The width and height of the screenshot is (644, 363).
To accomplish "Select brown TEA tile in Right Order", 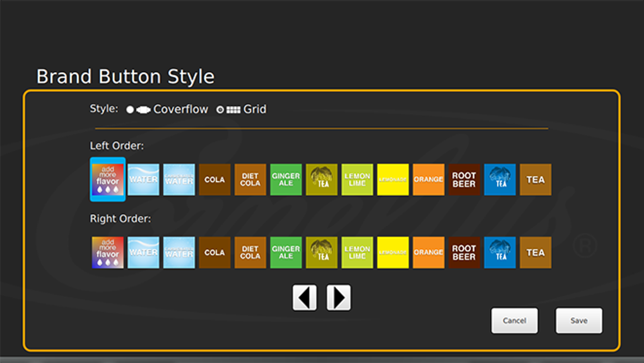I will click(x=535, y=252).
